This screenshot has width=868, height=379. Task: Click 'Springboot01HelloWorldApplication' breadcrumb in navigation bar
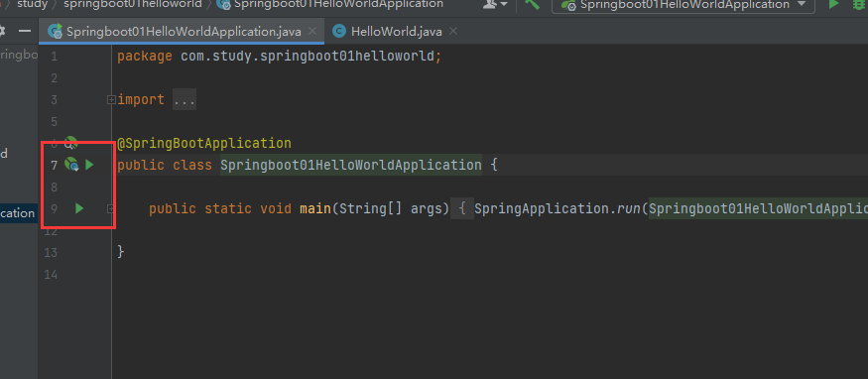click(x=330, y=4)
